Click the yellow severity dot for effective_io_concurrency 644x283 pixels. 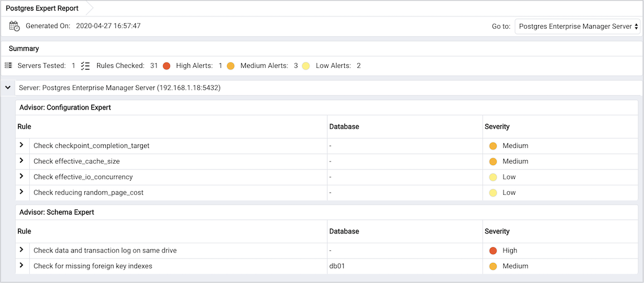[494, 177]
